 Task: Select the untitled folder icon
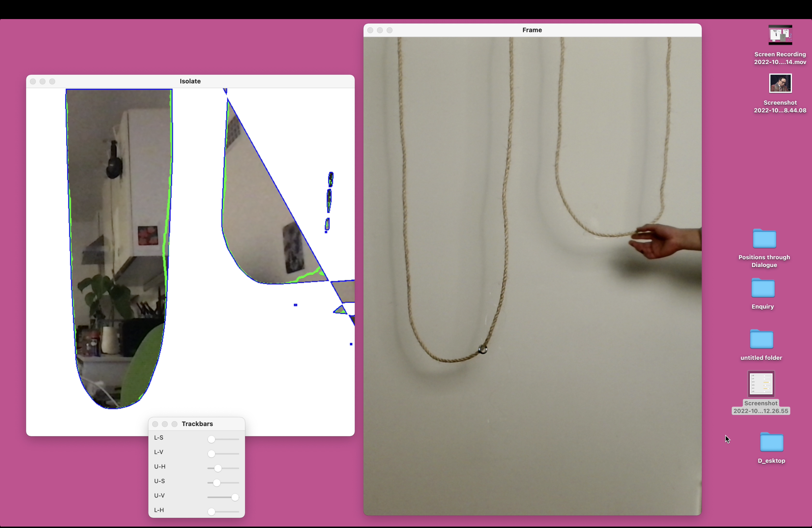click(x=761, y=339)
